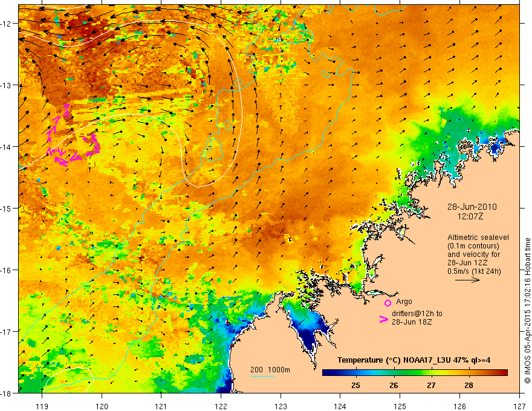Click latitude axis label -13
The height and width of the screenshot is (411, 532).
(x=7, y=85)
